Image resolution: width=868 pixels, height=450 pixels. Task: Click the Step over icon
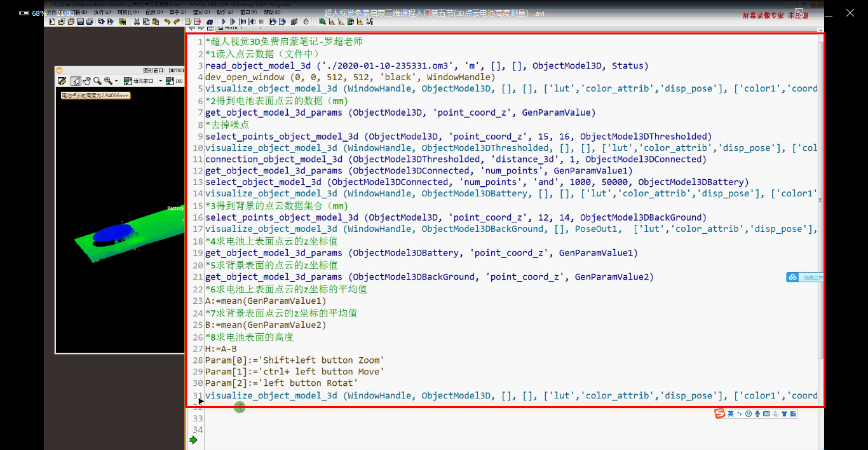[233, 22]
